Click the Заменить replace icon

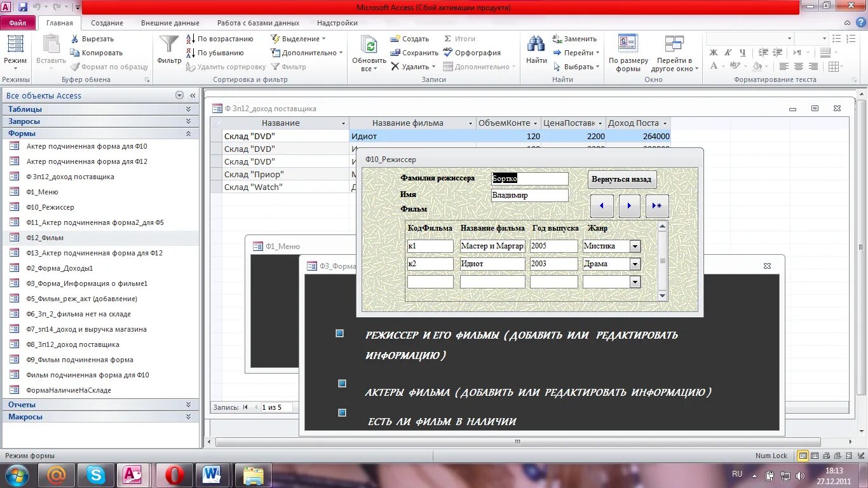[557, 39]
